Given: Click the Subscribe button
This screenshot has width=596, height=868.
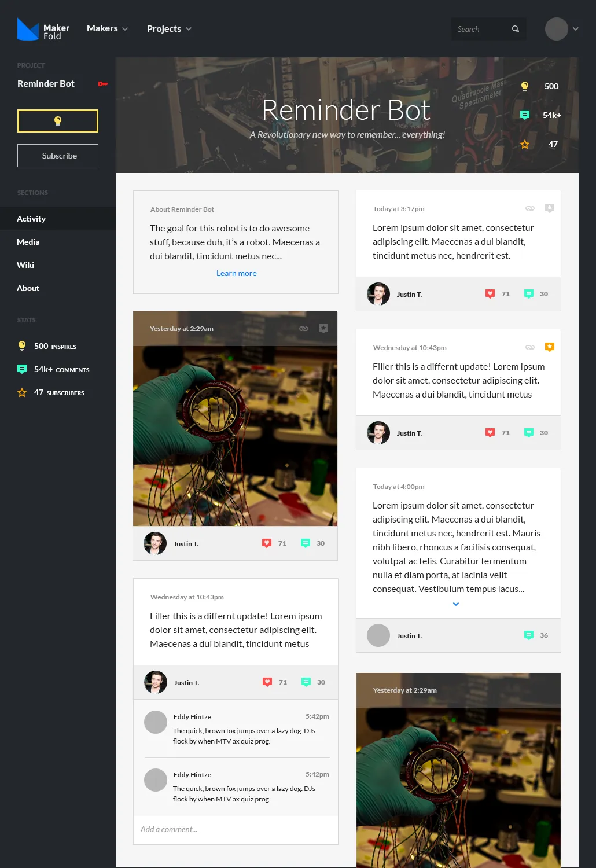Looking at the screenshot, I should point(58,156).
